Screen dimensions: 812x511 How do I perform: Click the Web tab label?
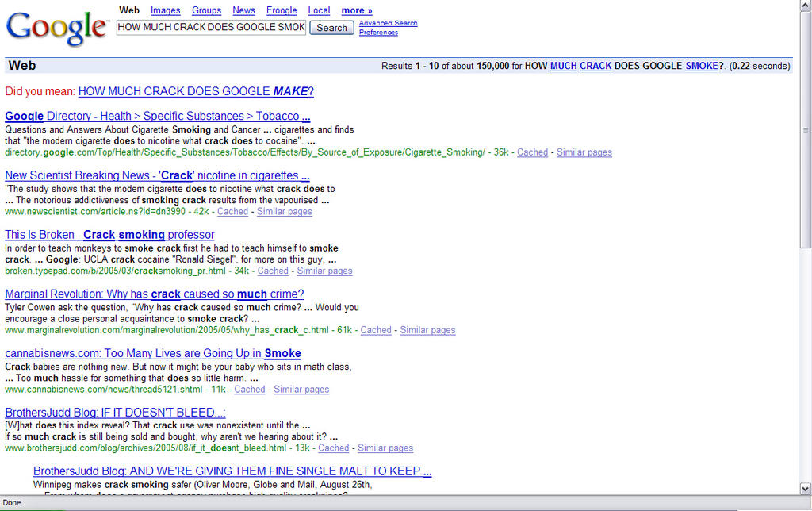(x=129, y=10)
